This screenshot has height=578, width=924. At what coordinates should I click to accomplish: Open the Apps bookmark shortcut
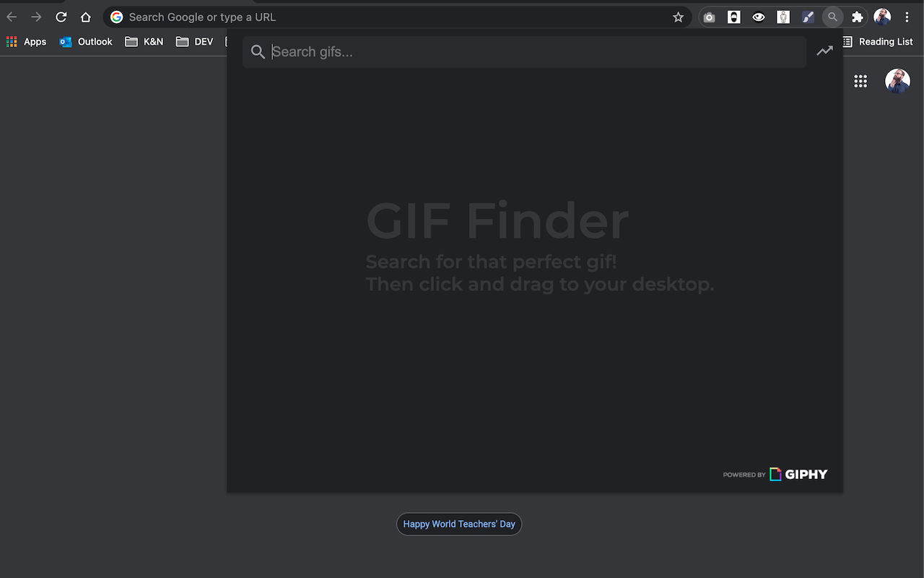(x=26, y=42)
